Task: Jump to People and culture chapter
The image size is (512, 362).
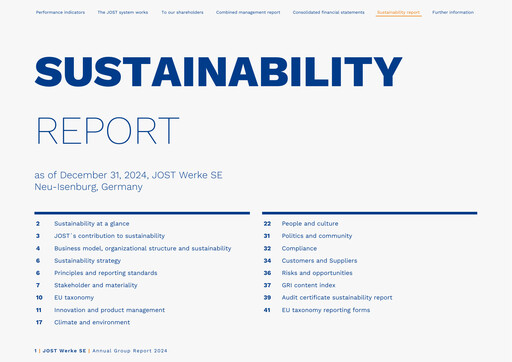Action: [x=310, y=224]
